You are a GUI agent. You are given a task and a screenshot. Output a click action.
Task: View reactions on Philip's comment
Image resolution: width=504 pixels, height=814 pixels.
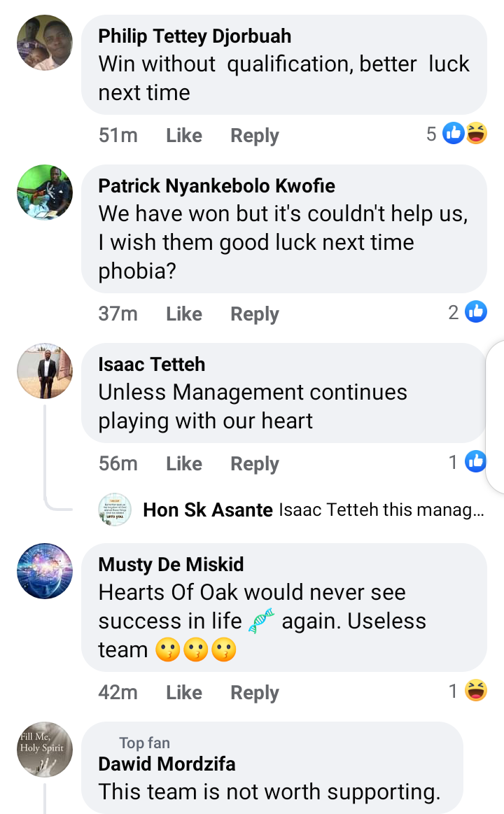point(463,133)
